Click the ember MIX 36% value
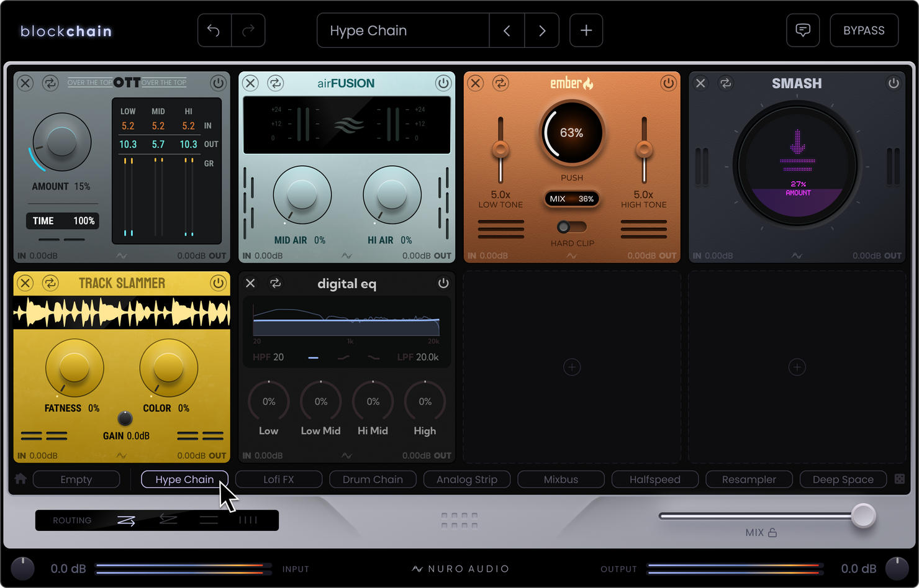 pos(572,199)
